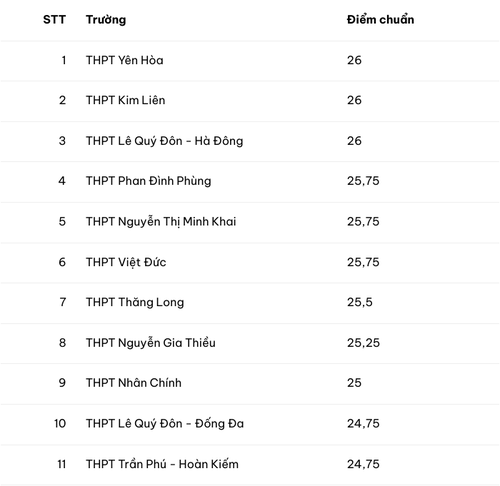Screen dimensions: 500x486
Task: Click THPT Trần Phú - Hoàn Kiếm
Action: tap(162, 464)
